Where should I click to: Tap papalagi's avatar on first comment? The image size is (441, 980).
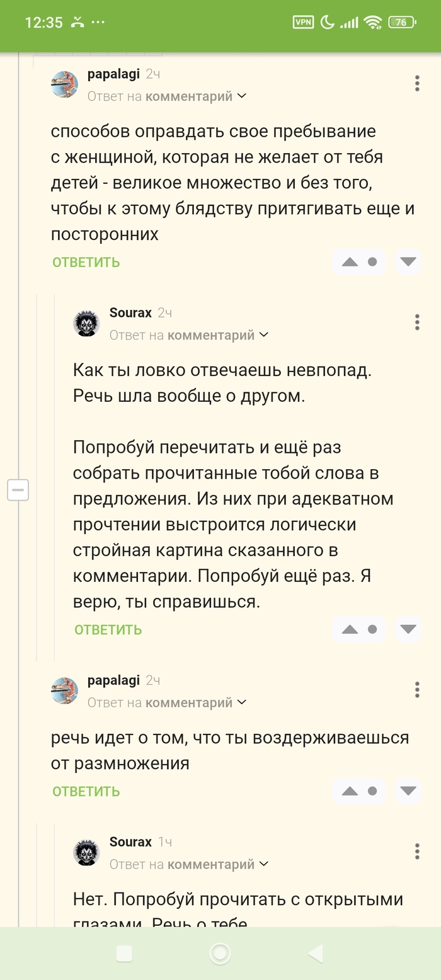point(64,84)
